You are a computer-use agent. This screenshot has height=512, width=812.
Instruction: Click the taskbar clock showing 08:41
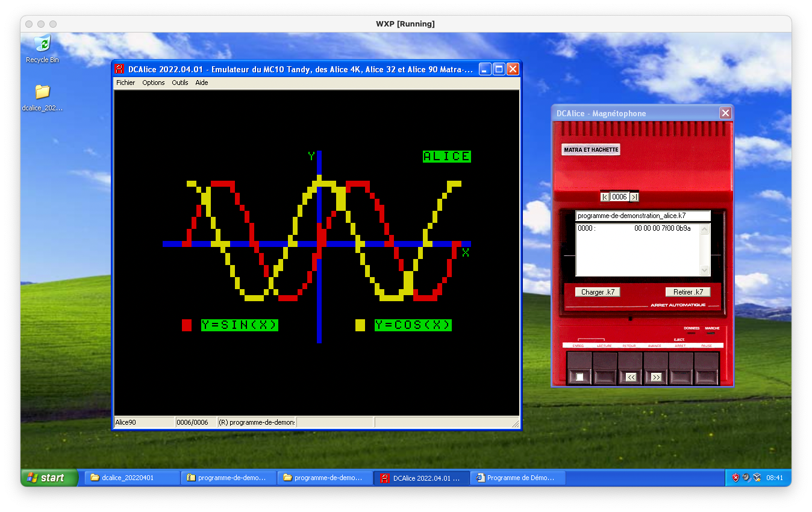[x=775, y=478]
